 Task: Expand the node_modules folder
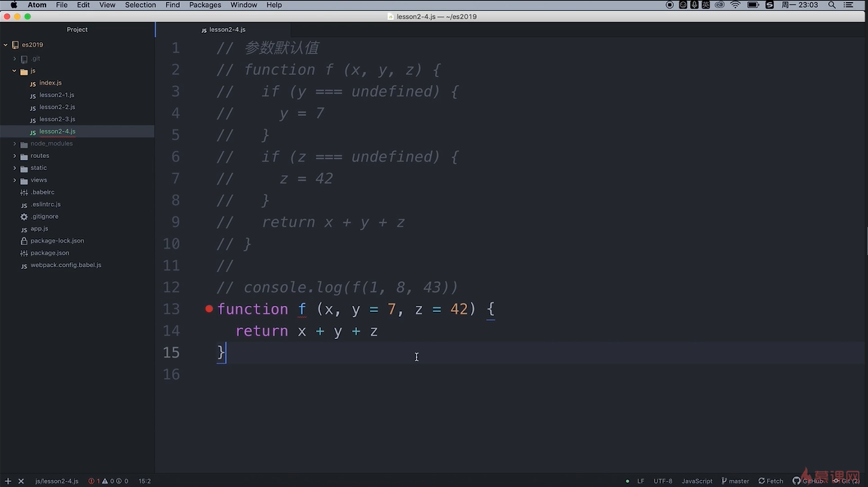point(15,144)
